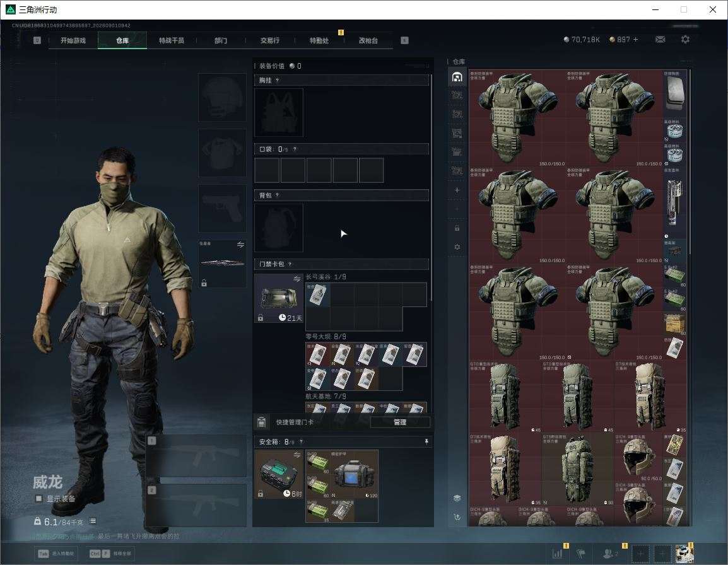Viewport: 728px width, 565px height.
Task: Select the silver armor plate item in warehouse
Action: point(674,94)
